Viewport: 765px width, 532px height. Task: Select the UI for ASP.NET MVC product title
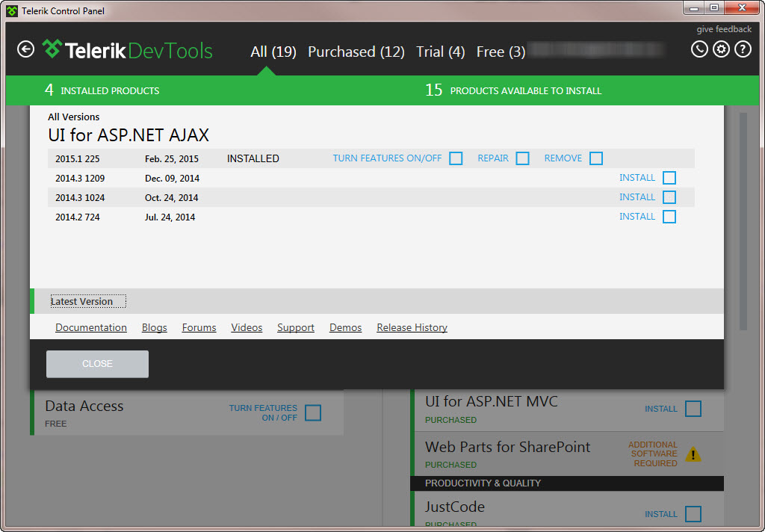[492, 402]
